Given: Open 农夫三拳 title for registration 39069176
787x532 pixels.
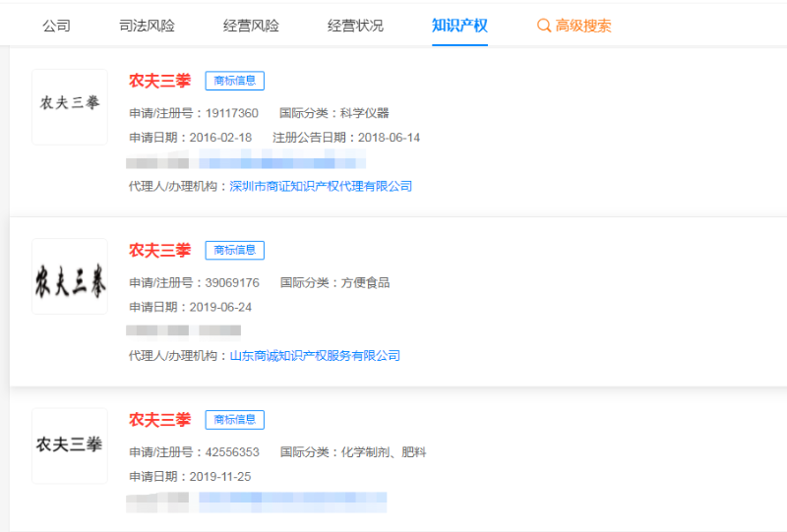Looking at the screenshot, I should pos(159,251).
